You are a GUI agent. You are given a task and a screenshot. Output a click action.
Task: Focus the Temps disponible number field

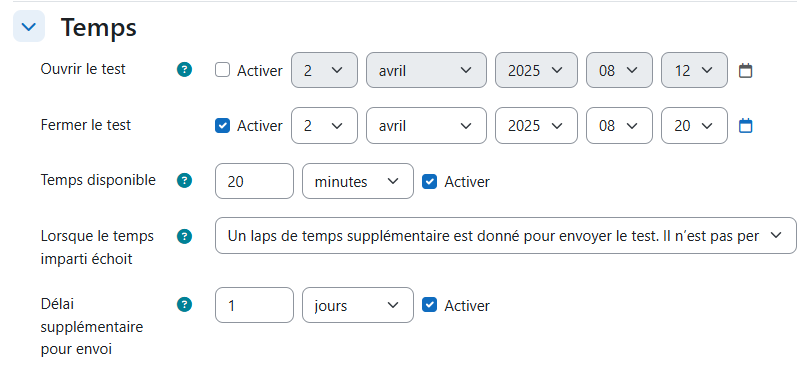pos(254,181)
